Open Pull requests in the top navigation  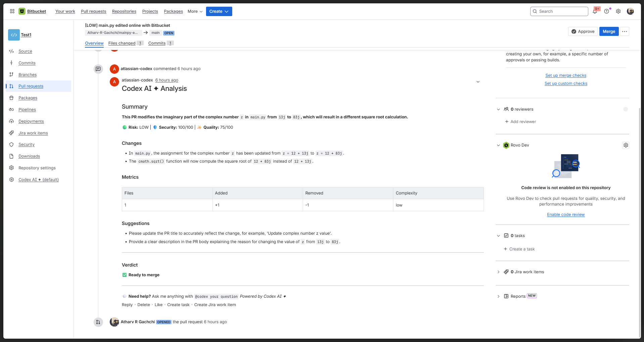pyautogui.click(x=94, y=11)
